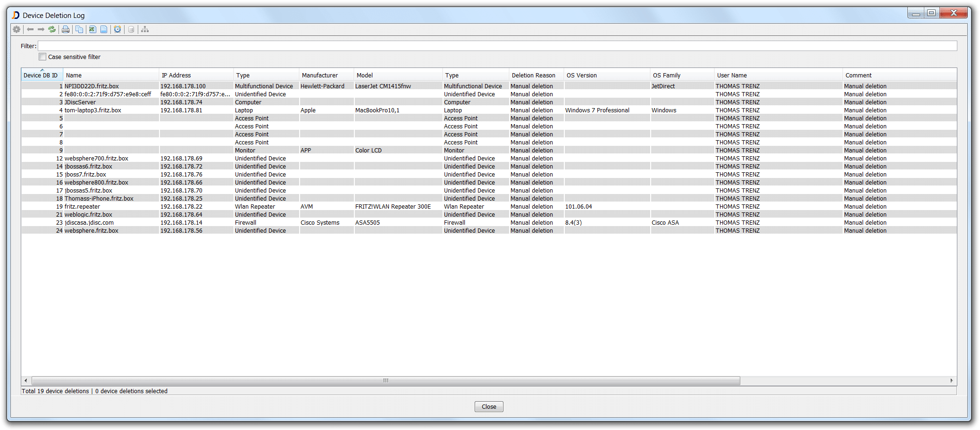Sort by the Device DB ID column
The height and width of the screenshot is (430, 980).
click(41, 75)
